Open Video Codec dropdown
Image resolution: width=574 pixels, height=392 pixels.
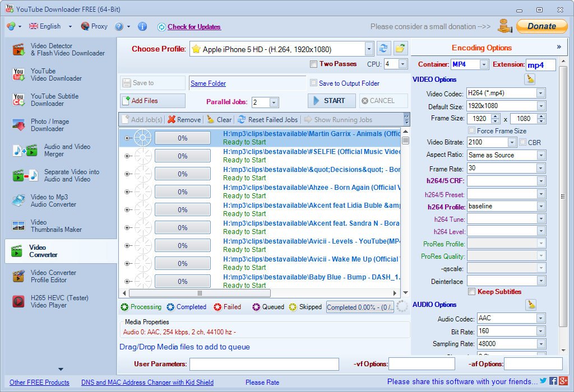point(541,94)
